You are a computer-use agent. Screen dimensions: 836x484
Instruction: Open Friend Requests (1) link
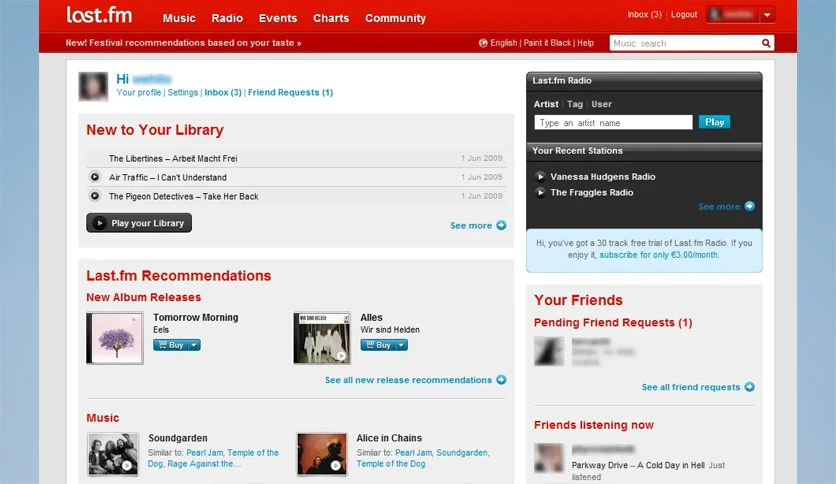[x=291, y=92]
